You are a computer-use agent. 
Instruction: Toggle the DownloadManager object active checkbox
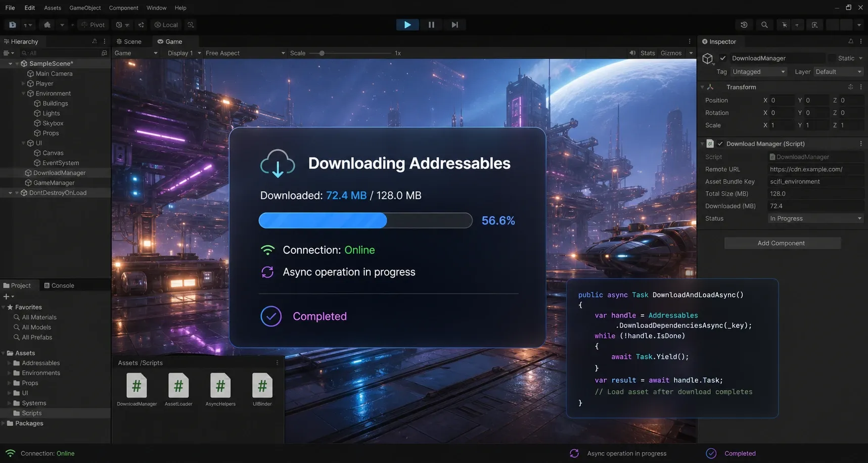coord(723,58)
